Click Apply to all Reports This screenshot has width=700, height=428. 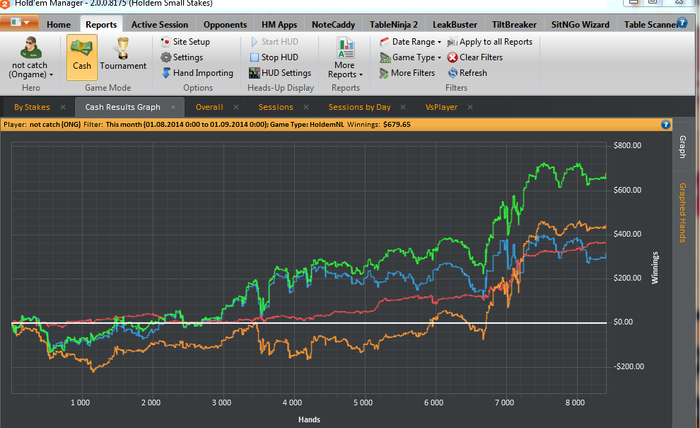[490, 42]
